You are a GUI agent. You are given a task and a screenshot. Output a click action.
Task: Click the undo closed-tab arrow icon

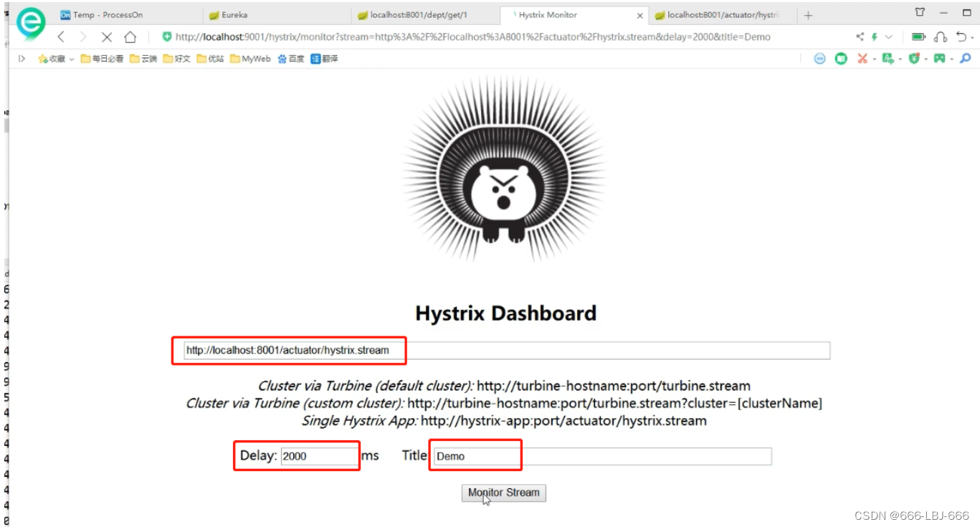point(961,37)
